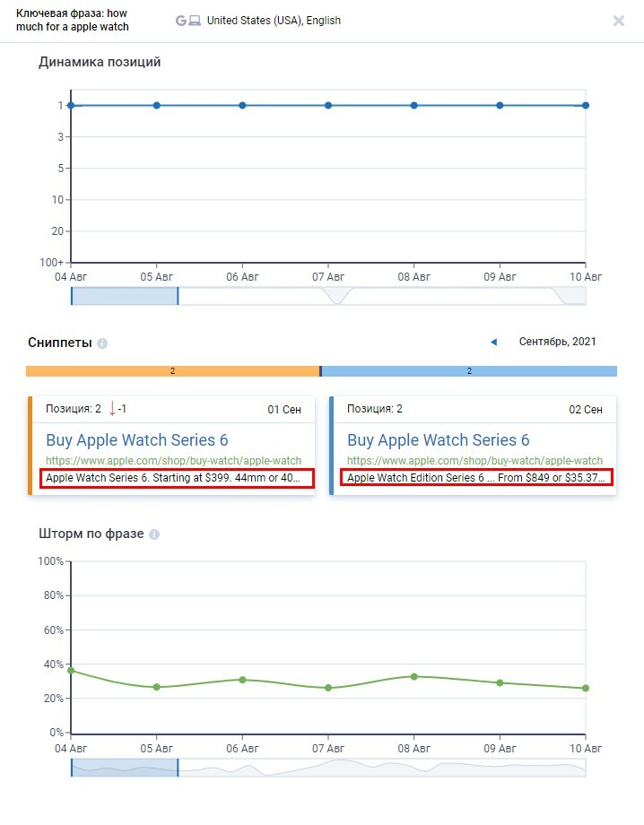This screenshot has width=644, height=825.
Task: Open Buy Apple Watch Series 6 link from 01 Сен
Action: [137, 440]
